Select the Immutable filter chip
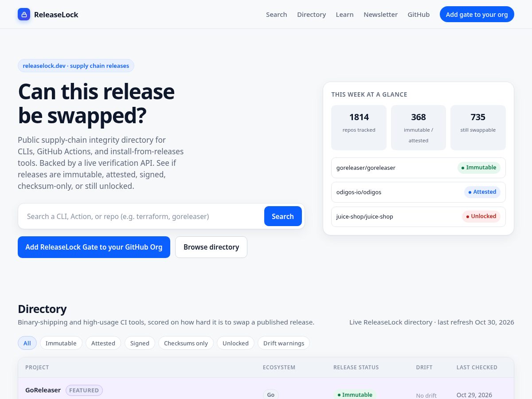 (x=61, y=343)
